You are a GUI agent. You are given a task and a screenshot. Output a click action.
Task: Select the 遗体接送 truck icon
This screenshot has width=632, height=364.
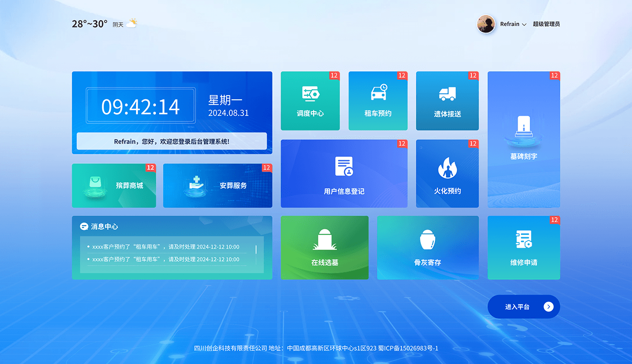[447, 94]
